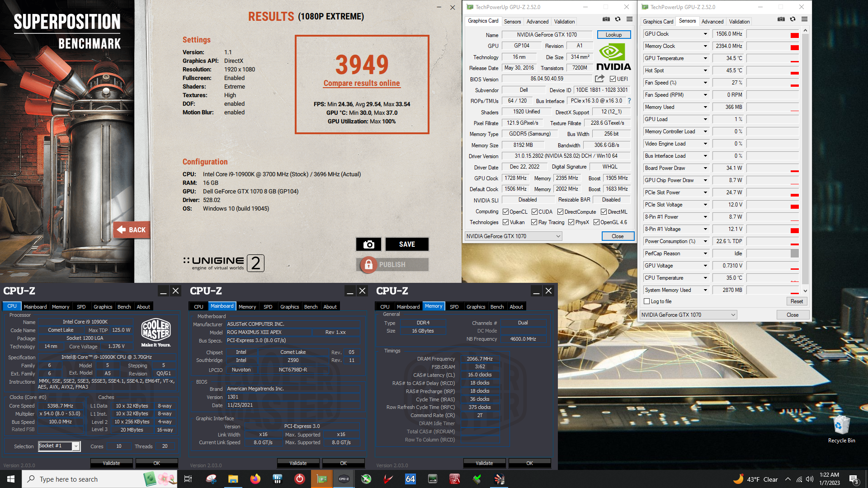Switch to CPU-Z taskbar icon

pos(344,479)
